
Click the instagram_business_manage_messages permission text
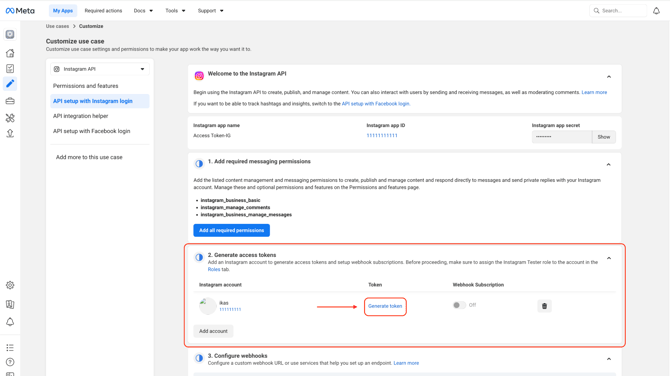pyautogui.click(x=246, y=215)
